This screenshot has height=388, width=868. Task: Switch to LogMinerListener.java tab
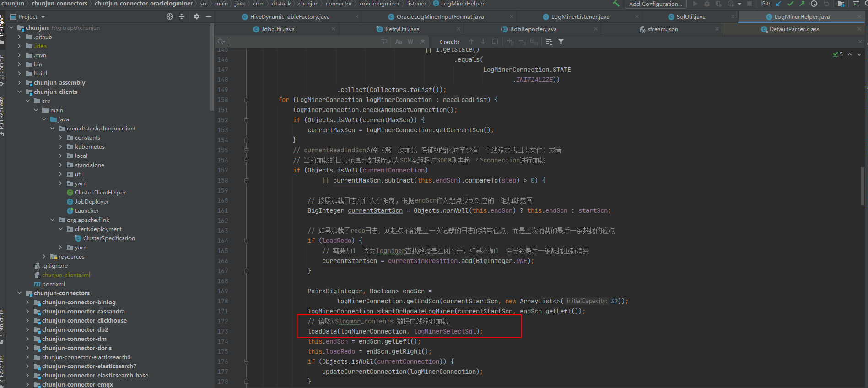pos(580,16)
